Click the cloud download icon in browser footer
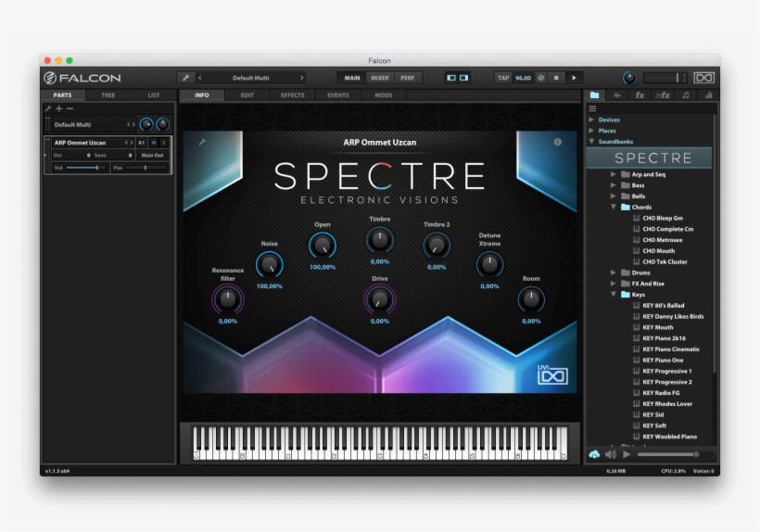This screenshot has width=760, height=532. (x=594, y=454)
